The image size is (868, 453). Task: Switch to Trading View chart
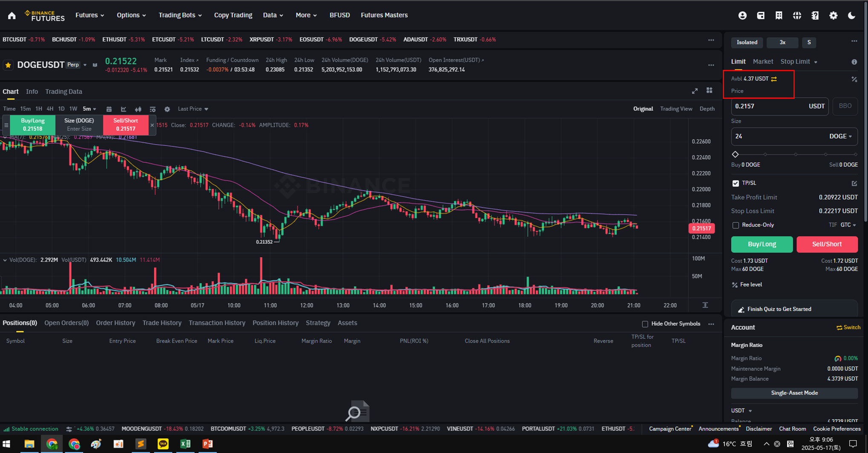coord(676,109)
